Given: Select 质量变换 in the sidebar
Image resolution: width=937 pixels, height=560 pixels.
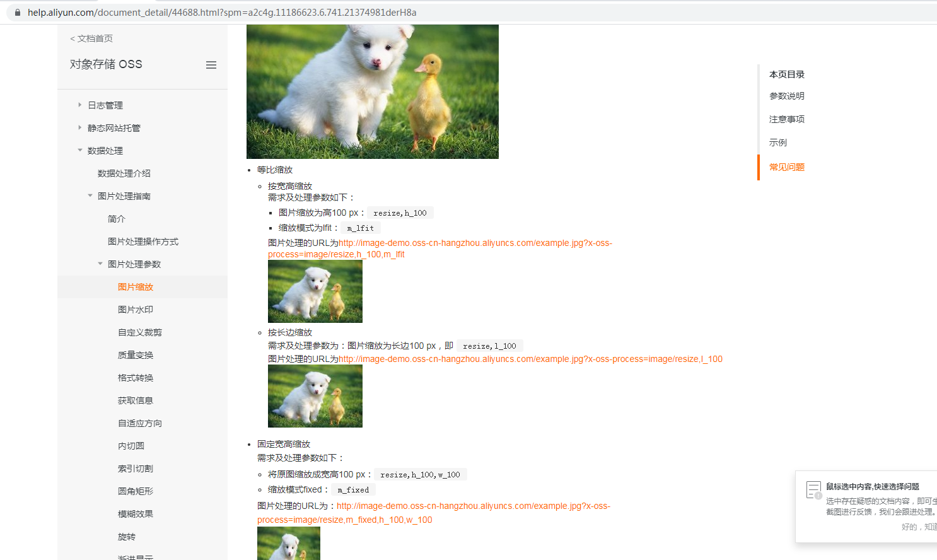Looking at the screenshot, I should pyautogui.click(x=136, y=355).
